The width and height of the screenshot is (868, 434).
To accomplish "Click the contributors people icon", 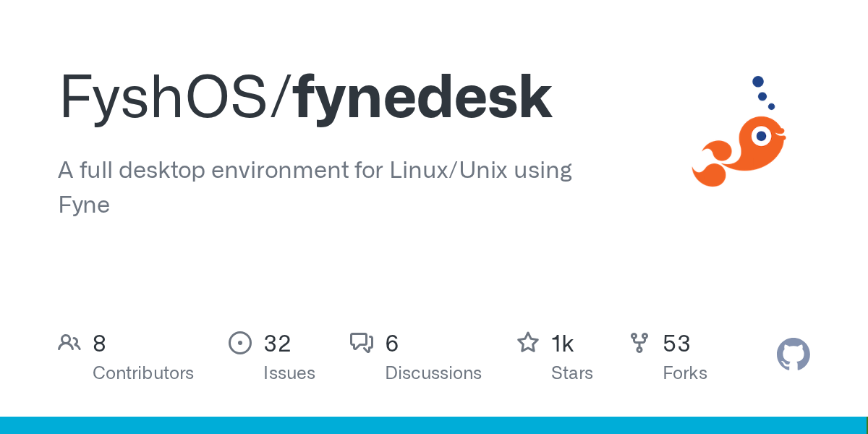I will click(69, 343).
